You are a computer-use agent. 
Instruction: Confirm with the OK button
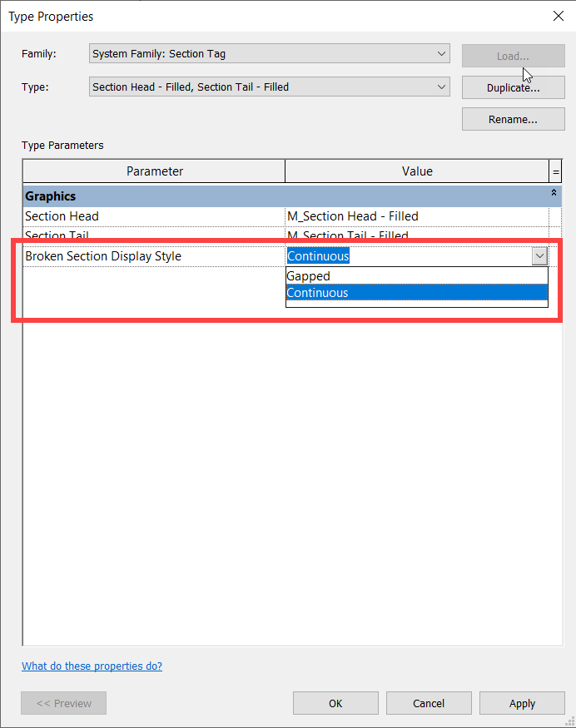[335, 703]
